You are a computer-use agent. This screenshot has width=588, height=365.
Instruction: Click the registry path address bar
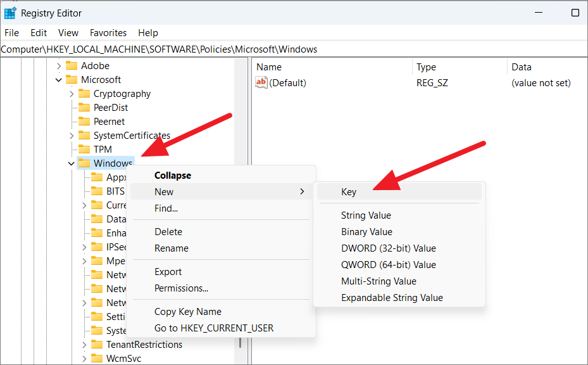point(294,49)
